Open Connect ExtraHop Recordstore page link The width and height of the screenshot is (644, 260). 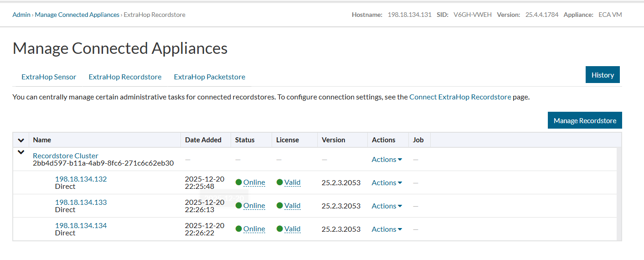click(x=460, y=97)
